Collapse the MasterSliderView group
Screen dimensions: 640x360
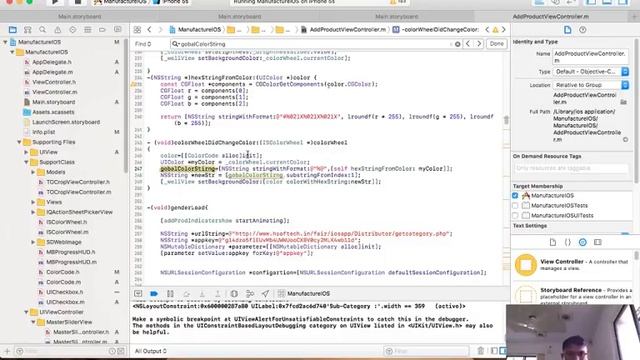point(33,322)
